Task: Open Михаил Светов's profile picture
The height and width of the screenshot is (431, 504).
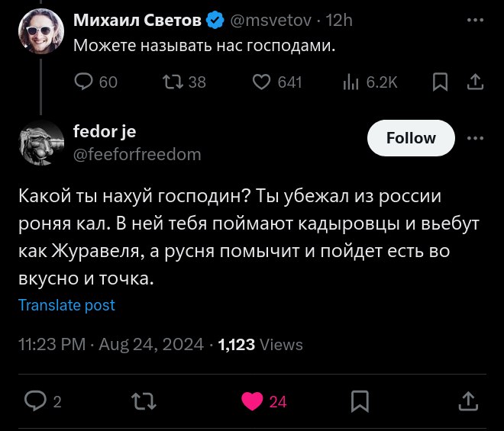Action: tap(40, 34)
